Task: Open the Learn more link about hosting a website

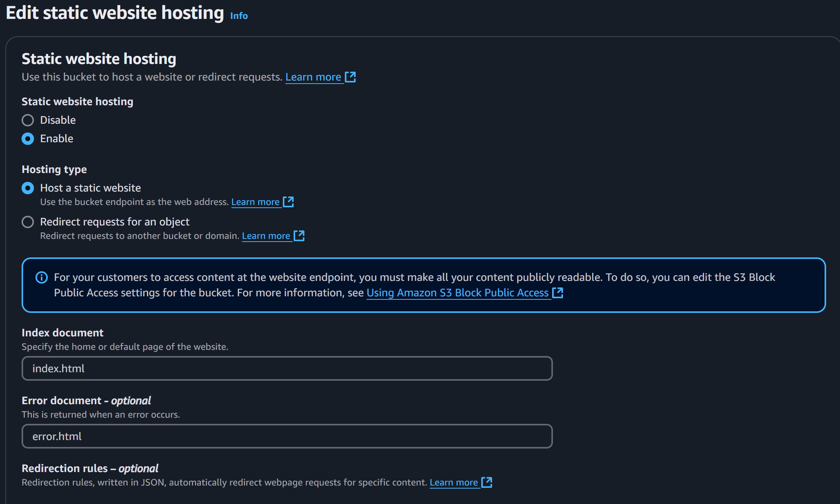Action: pyautogui.click(x=313, y=77)
